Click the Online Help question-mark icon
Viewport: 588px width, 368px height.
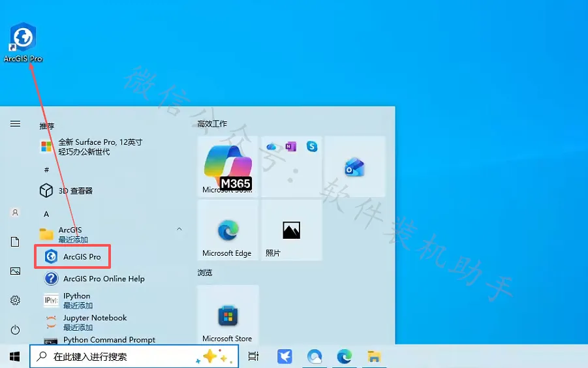[51, 279]
